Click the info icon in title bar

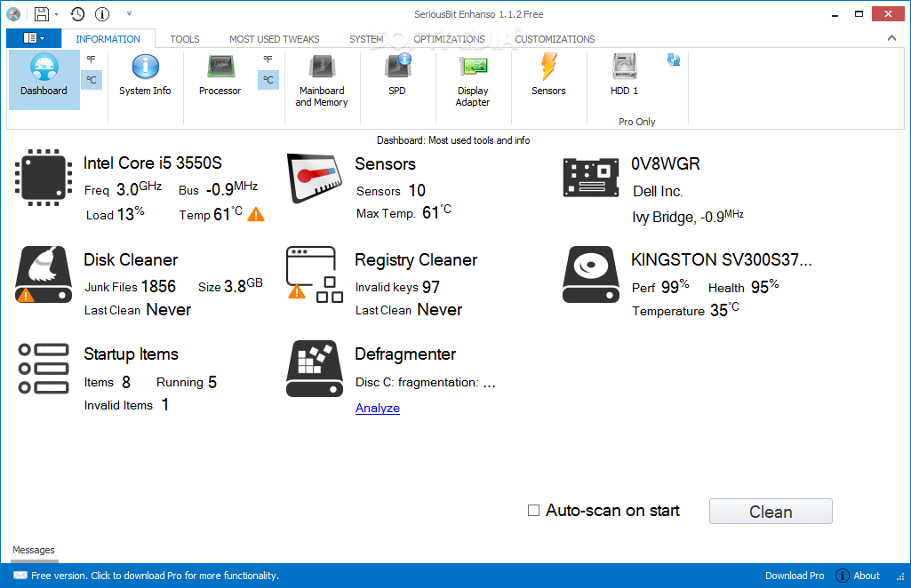[102, 14]
